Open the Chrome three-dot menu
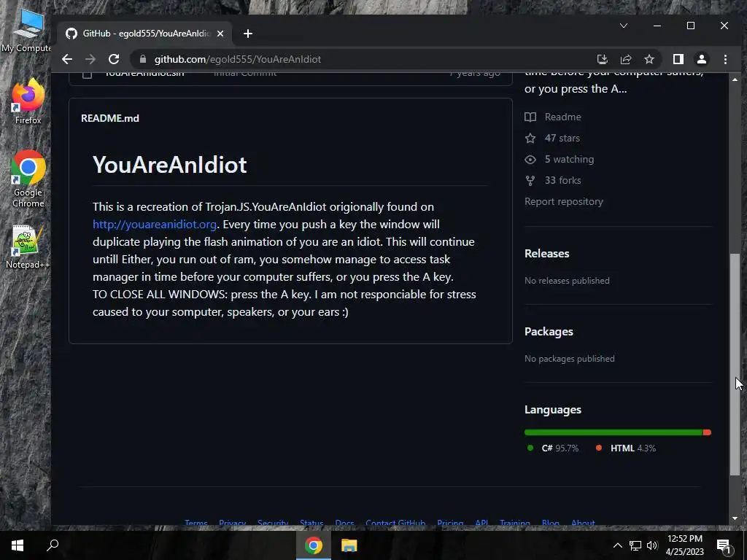This screenshot has width=747, height=560. [725, 59]
